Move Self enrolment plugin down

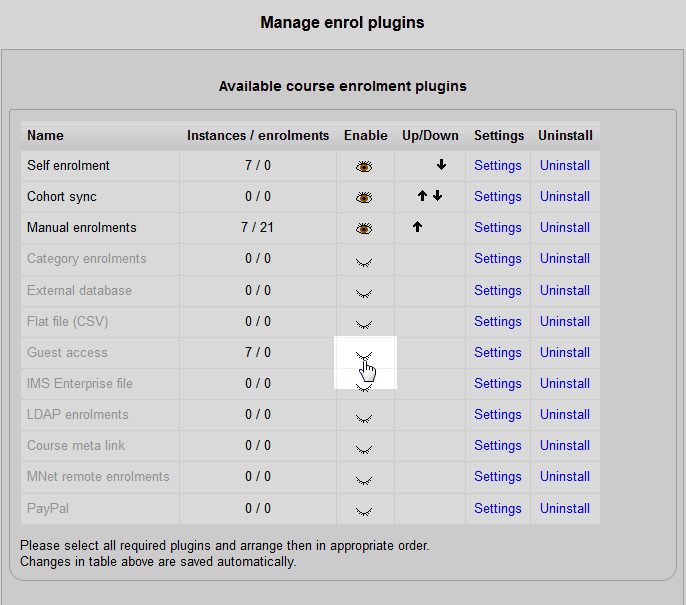pos(441,165)
